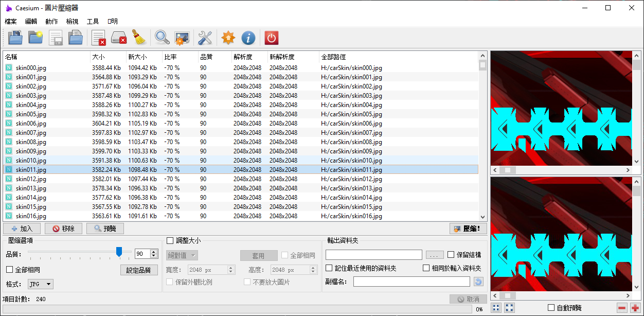Click the output folder path field
This screenshot has height=316, width=644.
click(x=374, y=255)
